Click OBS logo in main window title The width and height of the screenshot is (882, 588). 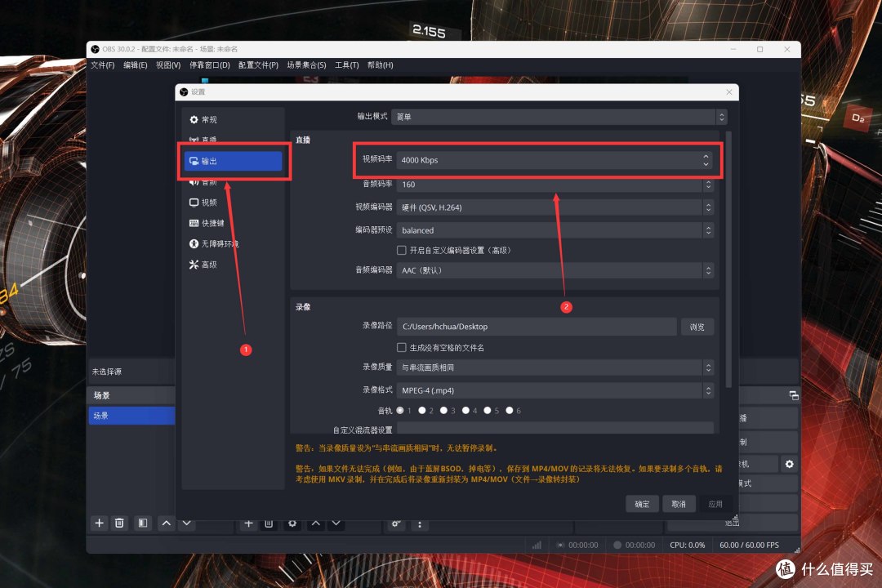pyautogui.click(x=95, y=49)
